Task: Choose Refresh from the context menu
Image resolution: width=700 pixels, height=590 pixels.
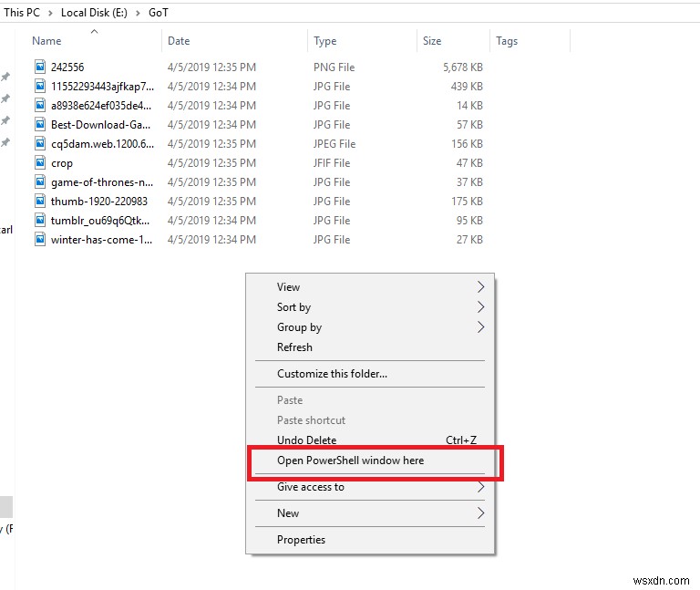Action: click(x=370, y=347)
